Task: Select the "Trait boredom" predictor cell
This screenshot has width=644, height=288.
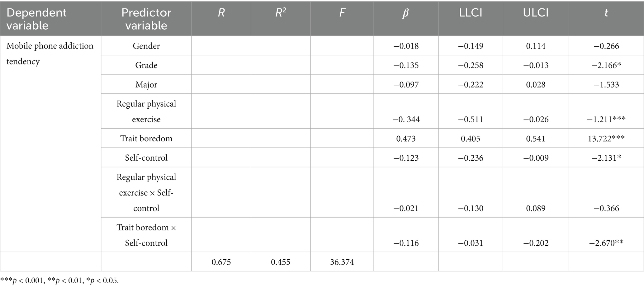Action: [x=146, y=139]
